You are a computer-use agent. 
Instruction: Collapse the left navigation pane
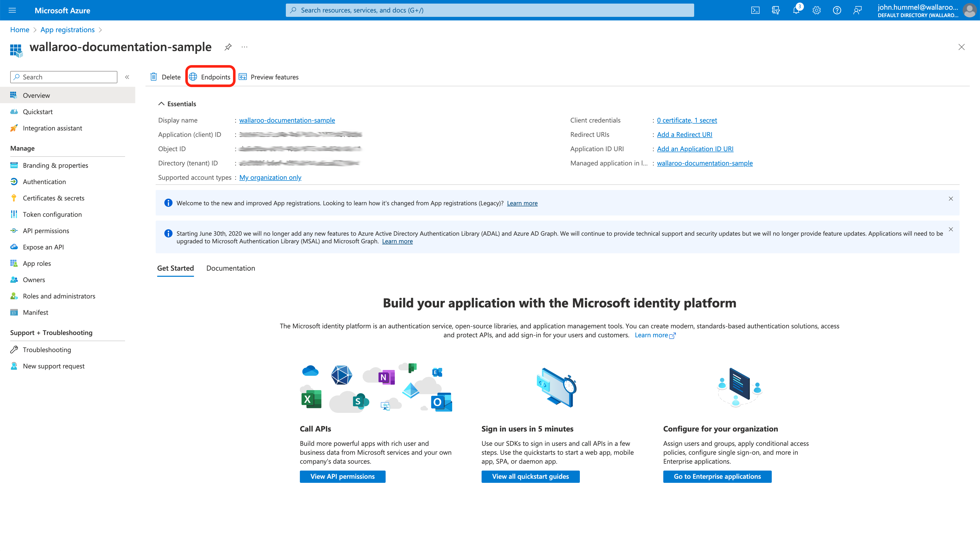click(127, 77)
